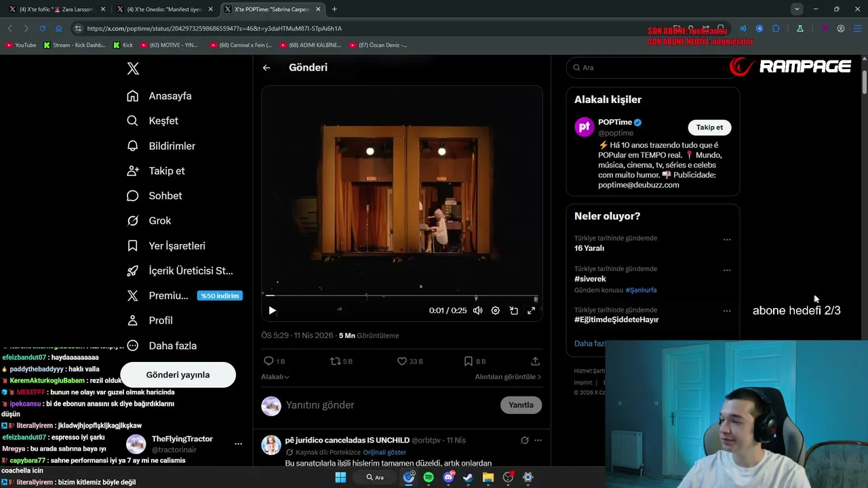Screen dimensions: 868x488
Task: Open Takip et sidebar item
Action: [x=155, y=171]
